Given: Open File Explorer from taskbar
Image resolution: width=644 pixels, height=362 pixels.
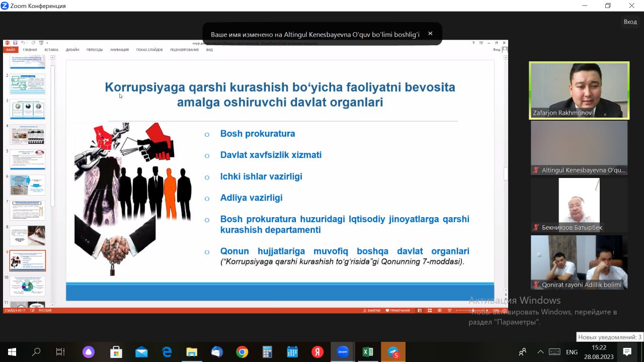Looking at the screenshot, I should point(192,352).
